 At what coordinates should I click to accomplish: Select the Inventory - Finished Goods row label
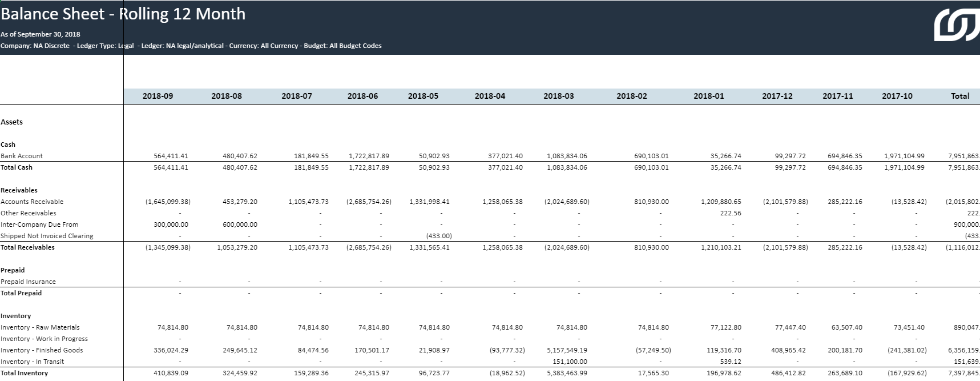tap(42, 350)
